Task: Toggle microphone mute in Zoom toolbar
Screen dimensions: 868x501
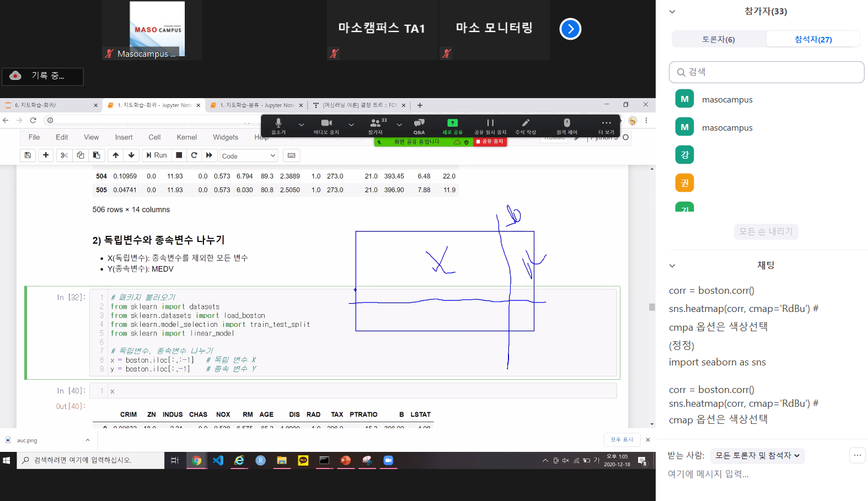Action: (x=278, y=126)
